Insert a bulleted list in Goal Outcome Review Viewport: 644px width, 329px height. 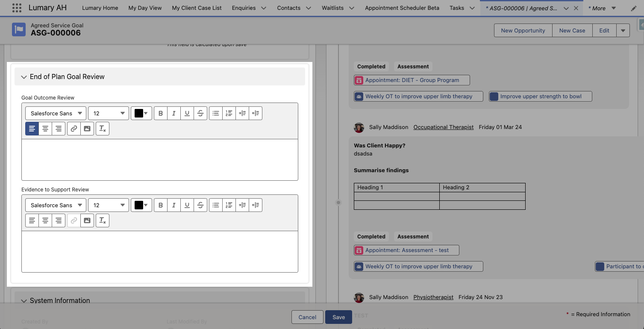(216, 113)
